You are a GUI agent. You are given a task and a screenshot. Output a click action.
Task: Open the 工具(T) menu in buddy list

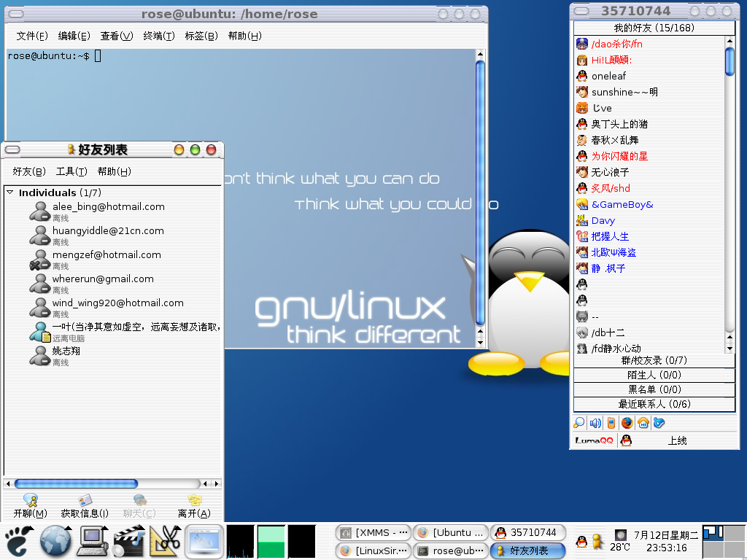tap(71, 171)
